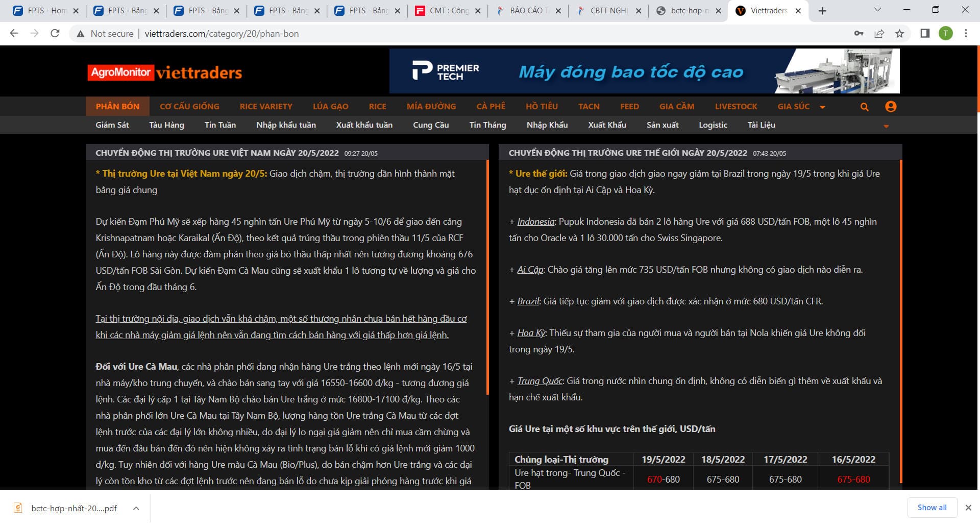Close the FPTS - Home tab

pos(76,11)
